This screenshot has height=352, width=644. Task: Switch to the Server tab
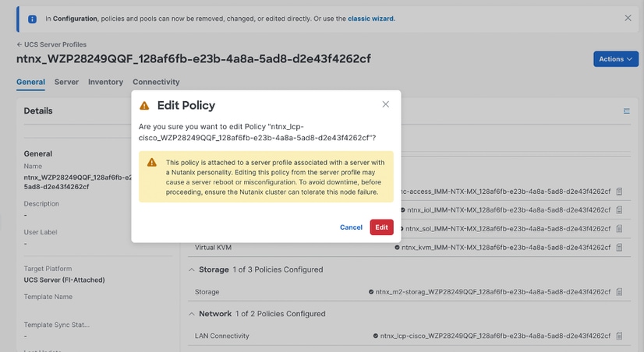pos(66,82)
